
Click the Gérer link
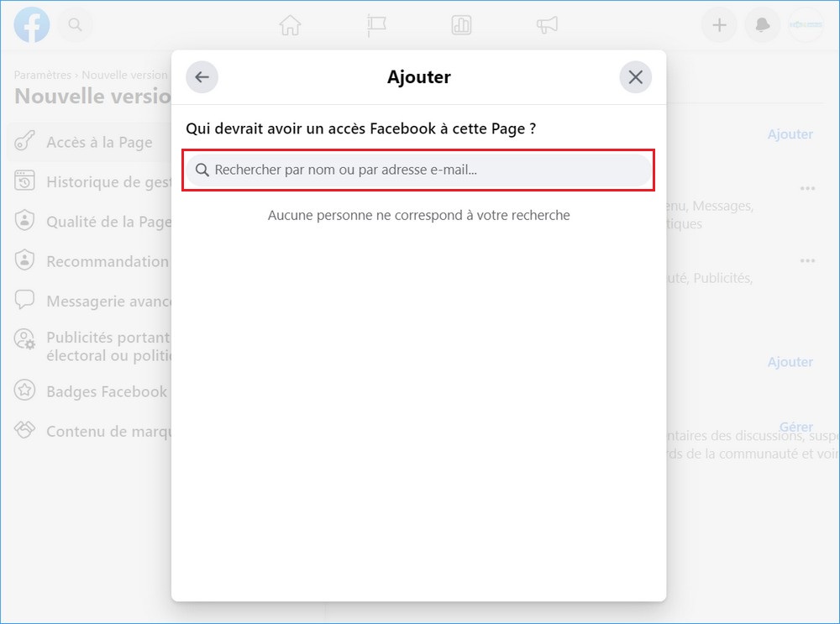[x=795, y=427]
